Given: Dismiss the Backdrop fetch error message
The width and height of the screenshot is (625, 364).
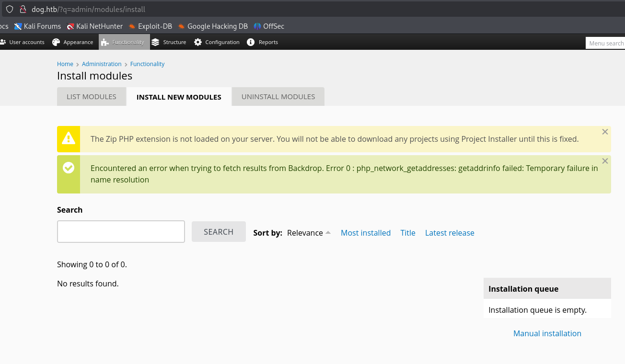Looking at the screenshot, I should point(605,161).
